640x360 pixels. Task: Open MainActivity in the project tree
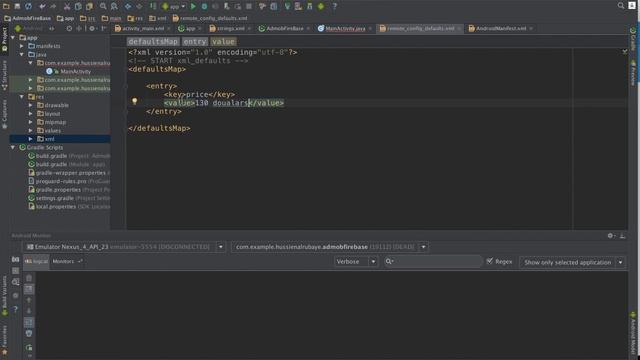coord(76,71)
